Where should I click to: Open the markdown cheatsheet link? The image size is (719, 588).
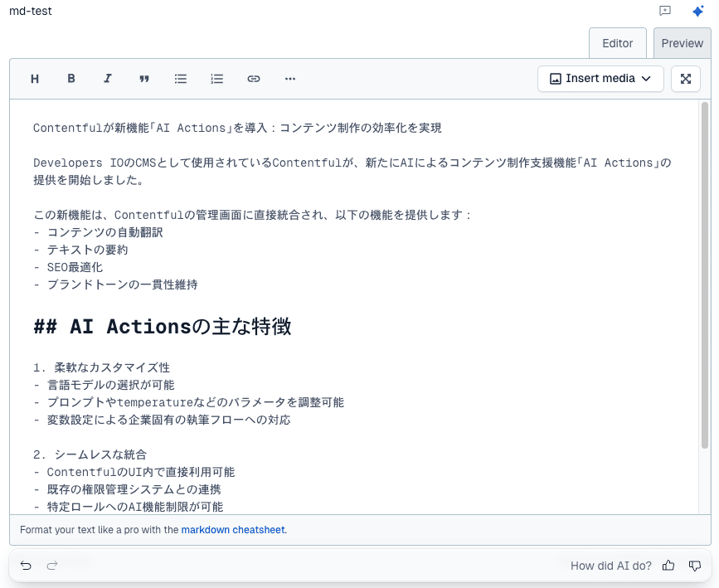tap(233, 530)
